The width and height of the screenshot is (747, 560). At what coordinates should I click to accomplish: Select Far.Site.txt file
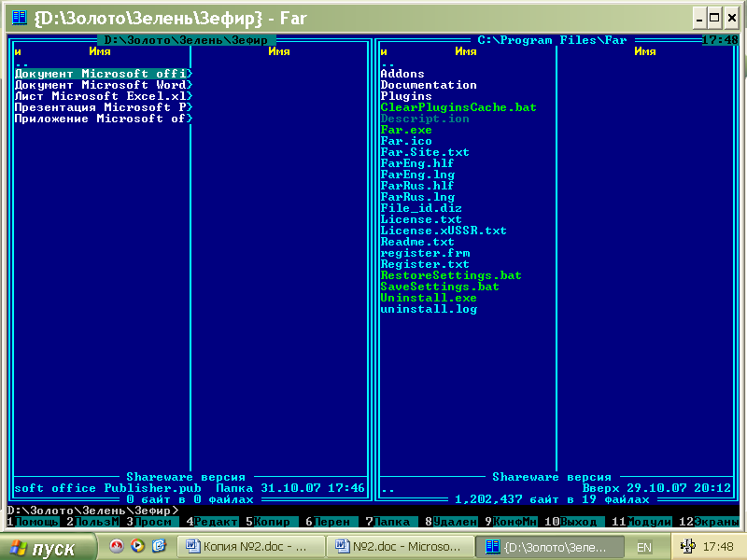tap(425, 152)
